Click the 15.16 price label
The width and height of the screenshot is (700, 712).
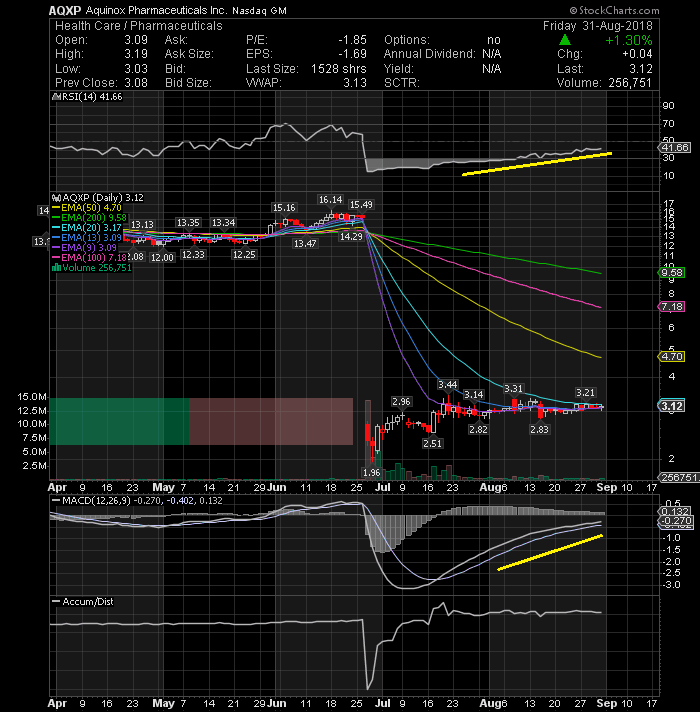pos(284,208)
